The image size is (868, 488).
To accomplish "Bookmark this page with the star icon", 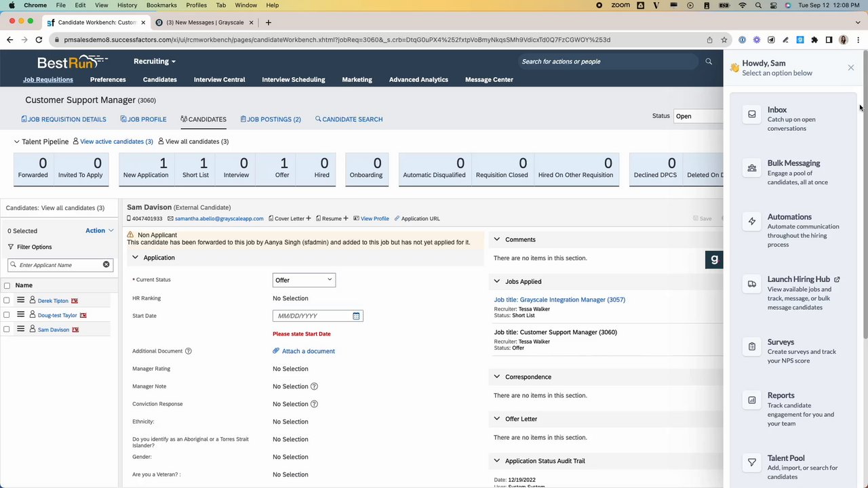I will 724,40.
